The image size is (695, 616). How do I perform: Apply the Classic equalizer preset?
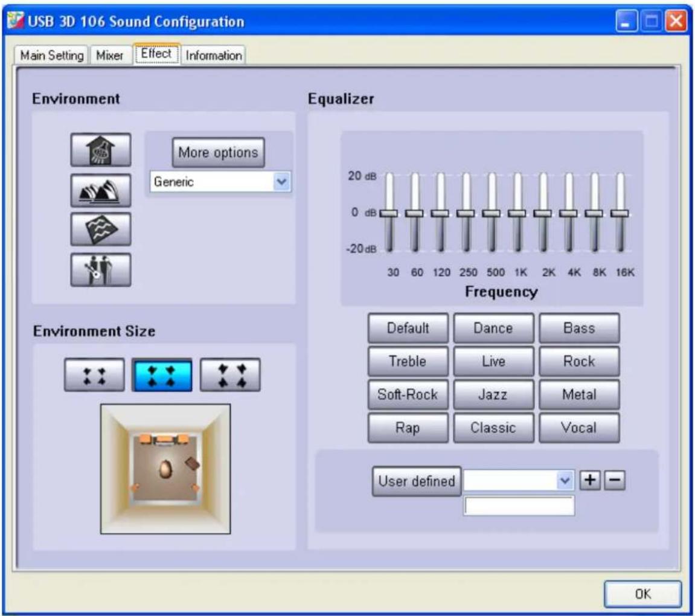point(493,428)
